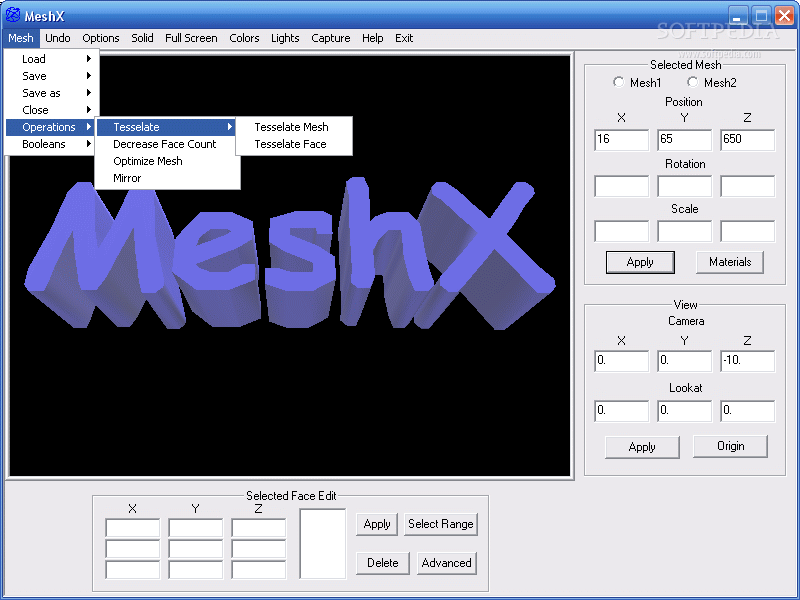800x600 pixels.
Task: Click the Scale Y input field
Action: (685, 231)
